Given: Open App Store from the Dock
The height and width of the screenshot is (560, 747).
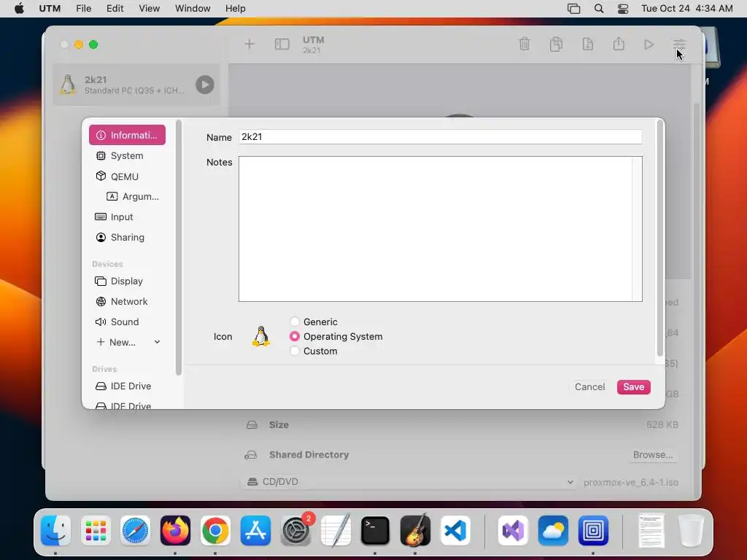Looking at the screenshot, I should click(255, 531).
